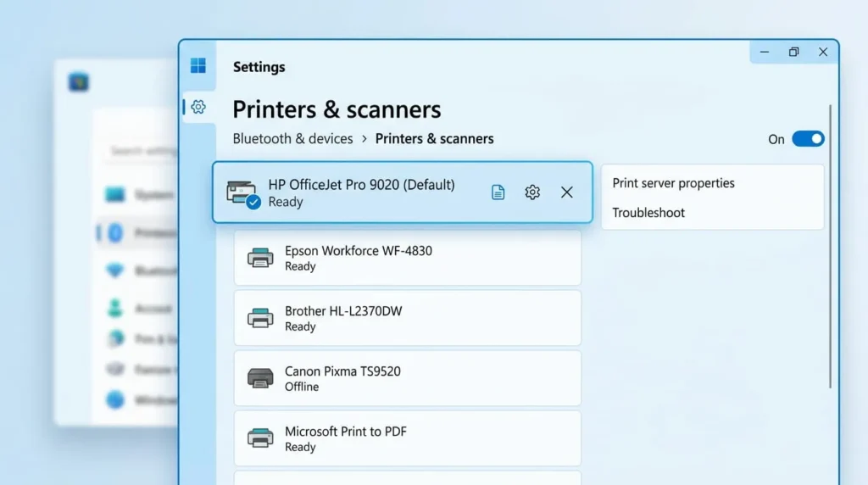This screenshot has height=485, width=868.
Task: Close the Settings window
Action: pyautogui.click(x=823, y=52)
